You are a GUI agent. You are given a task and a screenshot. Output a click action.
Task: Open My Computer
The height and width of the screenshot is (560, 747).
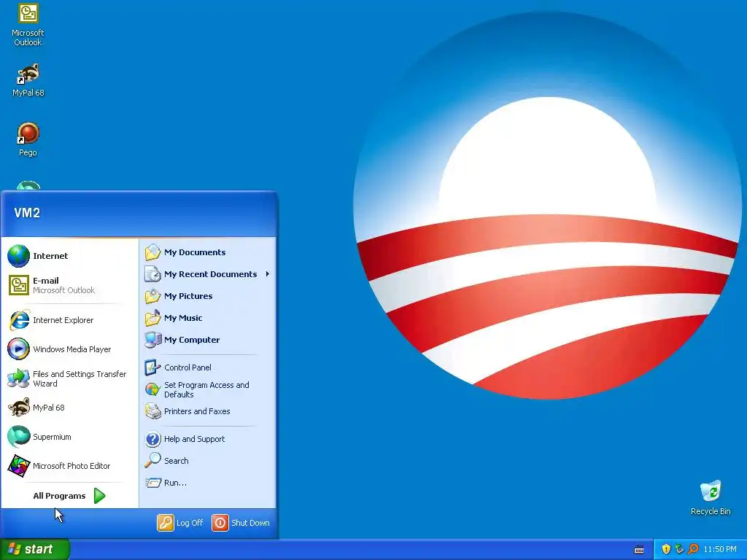pyautogui.click(x=208, y=340)
